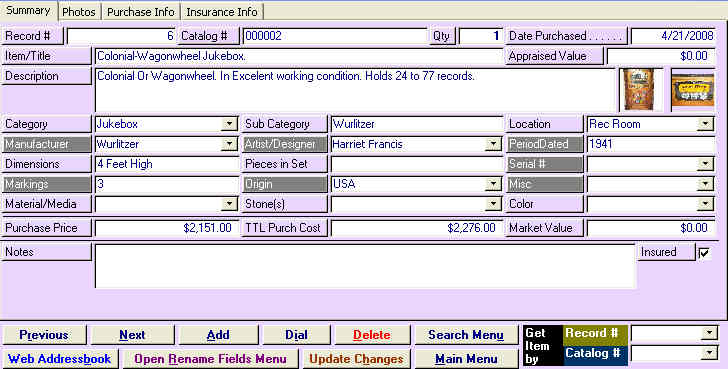Viewport: 728px width, 369px height.
Task: Open the Get Item by Record # dropdown
Action: click(x=709, y=332)
